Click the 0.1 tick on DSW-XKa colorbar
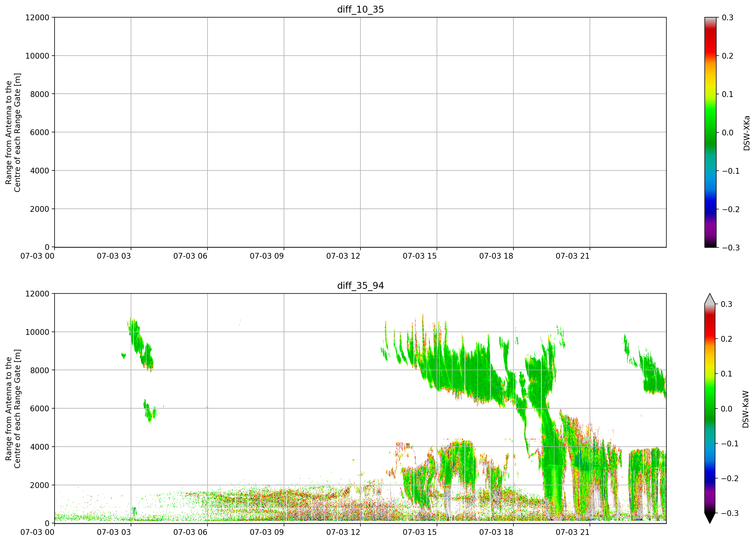 coord(728,94)
